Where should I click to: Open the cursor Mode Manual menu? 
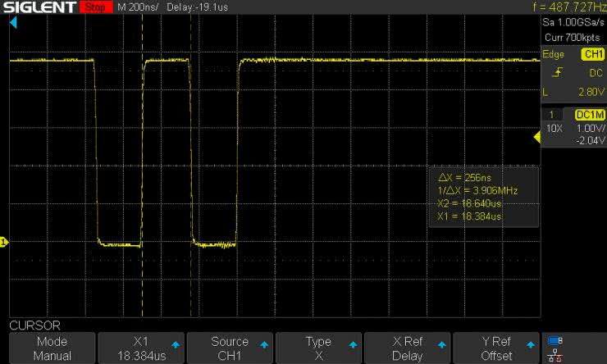point(52,348)
